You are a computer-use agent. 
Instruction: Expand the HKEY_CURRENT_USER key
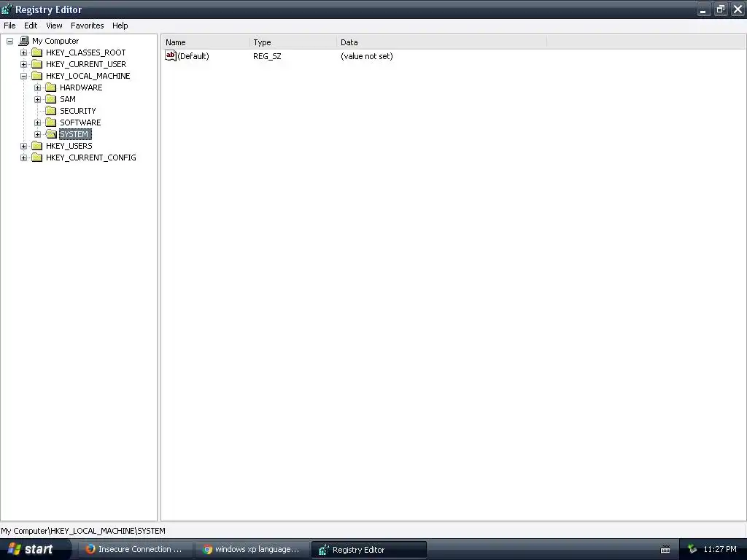point(23,64)
